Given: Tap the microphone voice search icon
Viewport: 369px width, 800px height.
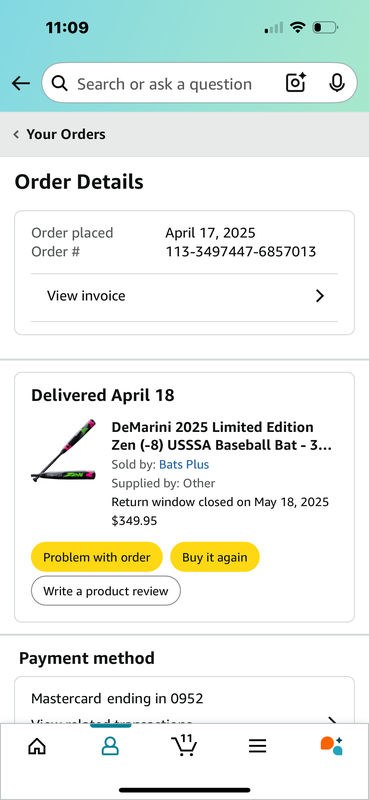Looking at the screenshot, I should coord(336,83).
